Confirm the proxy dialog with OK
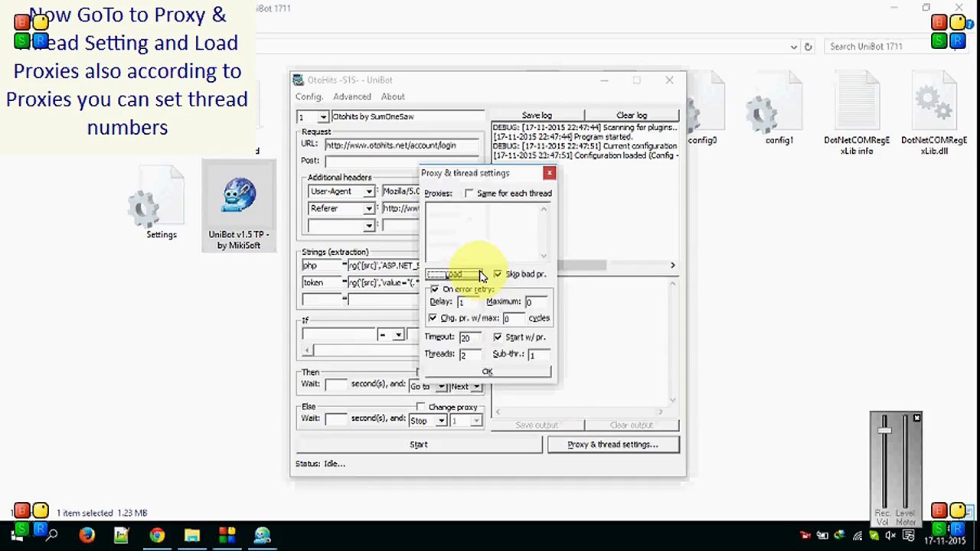 [488, 372]
